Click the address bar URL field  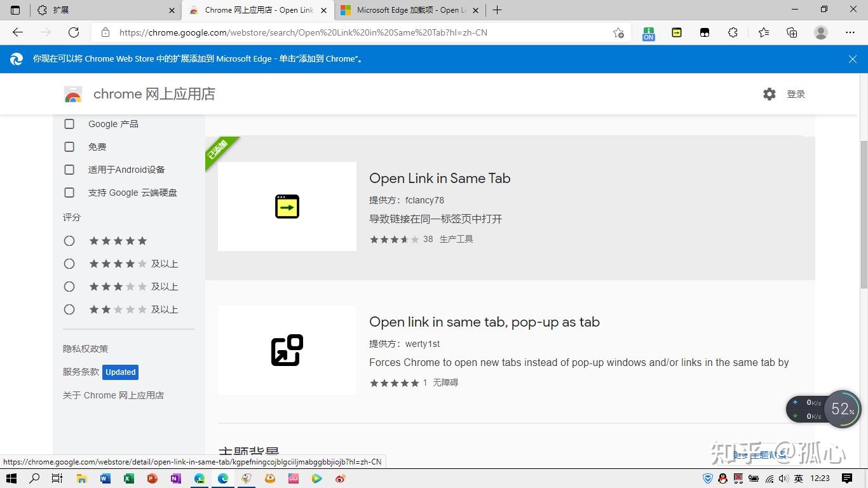362,32
